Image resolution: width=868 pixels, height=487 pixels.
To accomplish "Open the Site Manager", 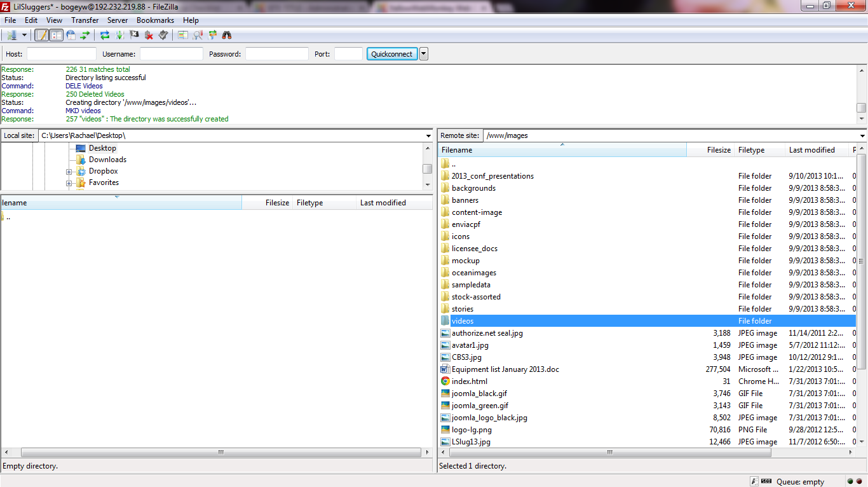I will coord(11,35).
